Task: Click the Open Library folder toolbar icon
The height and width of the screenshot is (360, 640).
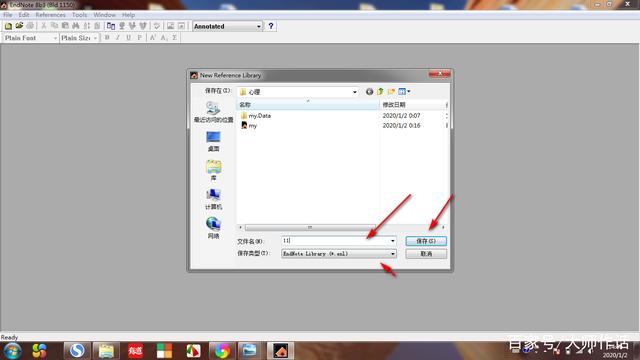Action: (19, 26)
